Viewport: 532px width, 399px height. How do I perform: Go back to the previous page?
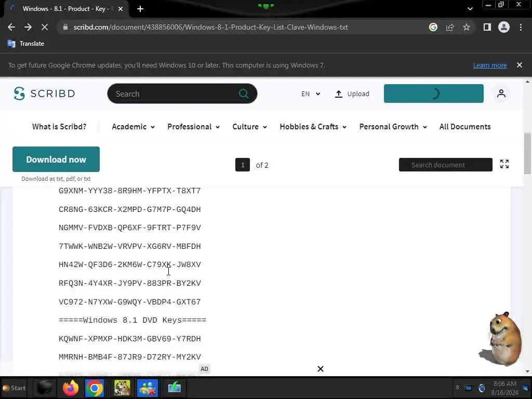(x=11, y=27)
